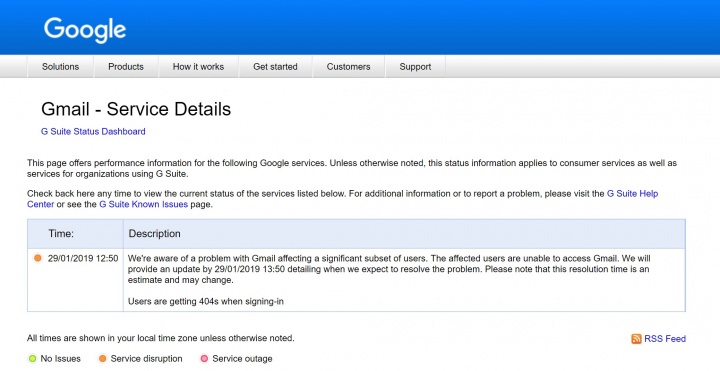Click the Google logo in header

[85, 30]
